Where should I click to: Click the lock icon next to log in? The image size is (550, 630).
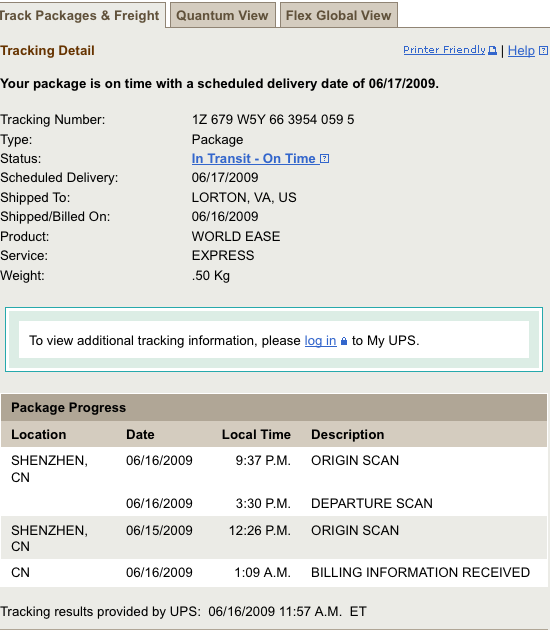point(343,341)
